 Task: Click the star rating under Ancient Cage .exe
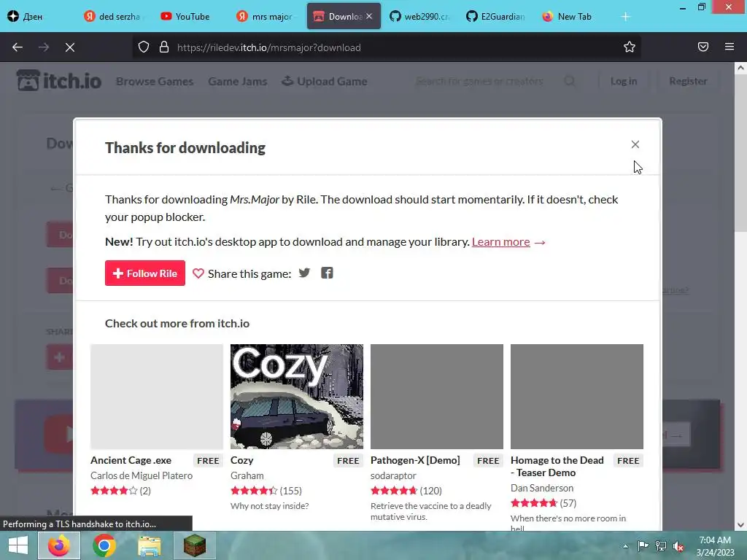[114, 491]
